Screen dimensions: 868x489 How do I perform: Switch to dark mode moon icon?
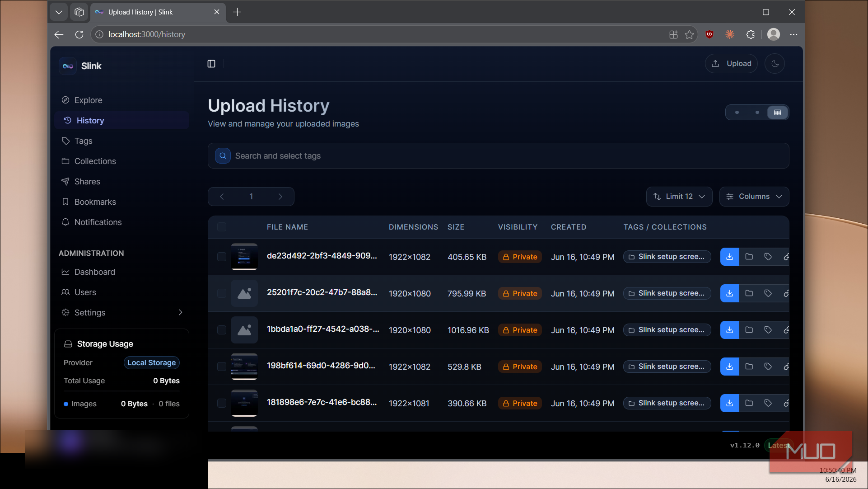pyautogui.click(x=775, y=64)
